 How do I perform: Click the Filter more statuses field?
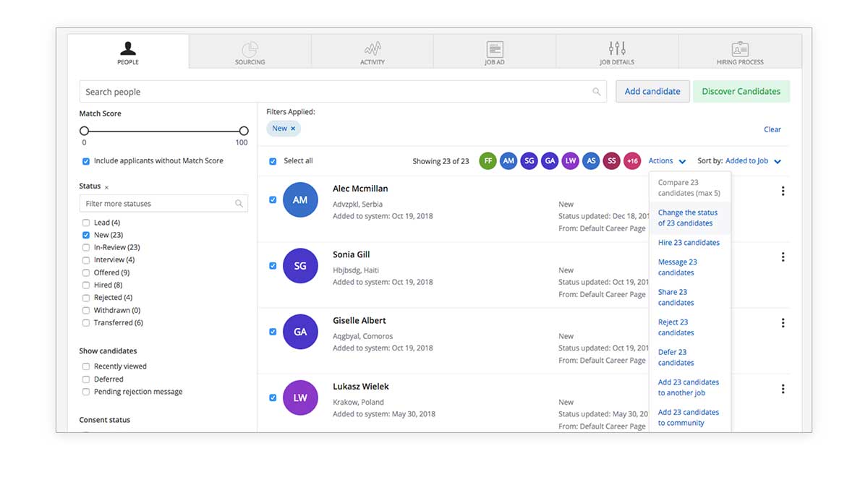pos(163,204)
